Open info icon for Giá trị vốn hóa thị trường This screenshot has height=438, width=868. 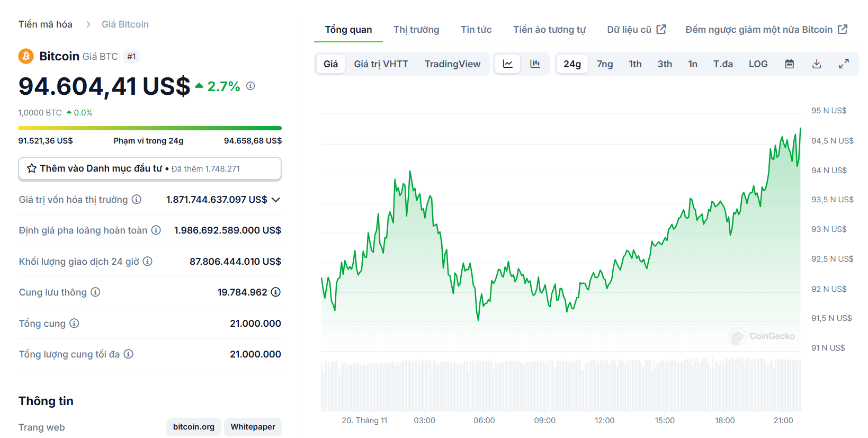137,199
